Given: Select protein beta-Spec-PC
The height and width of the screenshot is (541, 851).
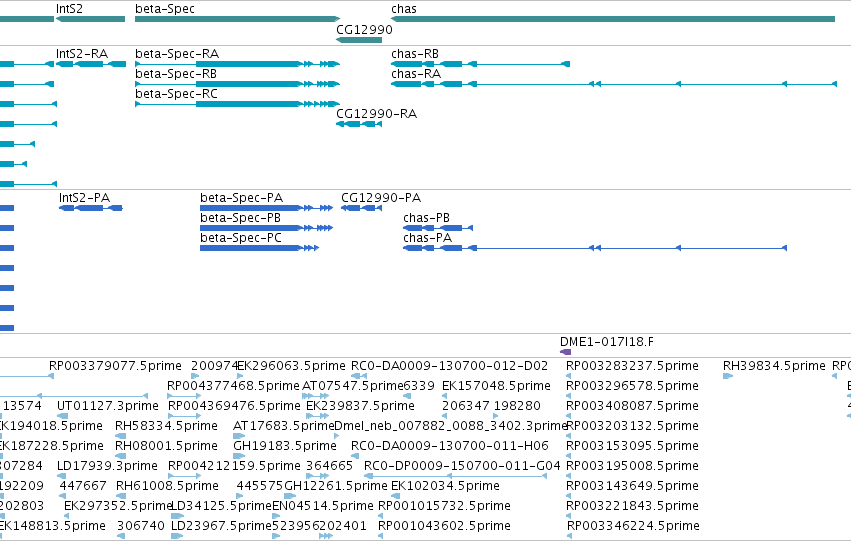Looking at the screenshot, I should click(x=259, y=248).
